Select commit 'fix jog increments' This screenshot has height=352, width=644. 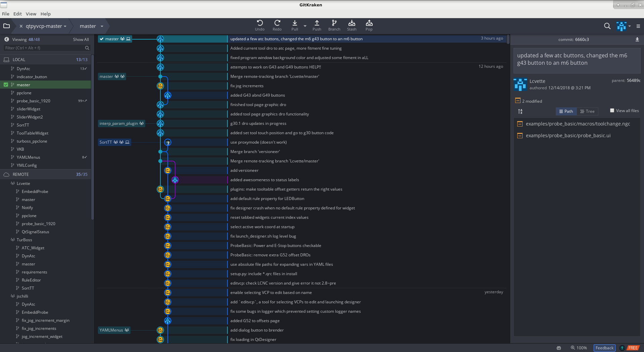click(247, 86)
